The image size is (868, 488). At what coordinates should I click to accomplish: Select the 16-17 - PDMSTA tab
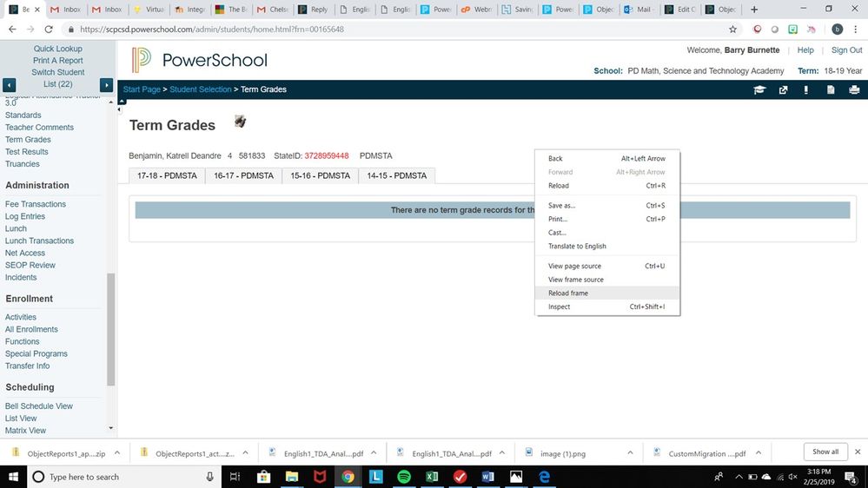243,175
